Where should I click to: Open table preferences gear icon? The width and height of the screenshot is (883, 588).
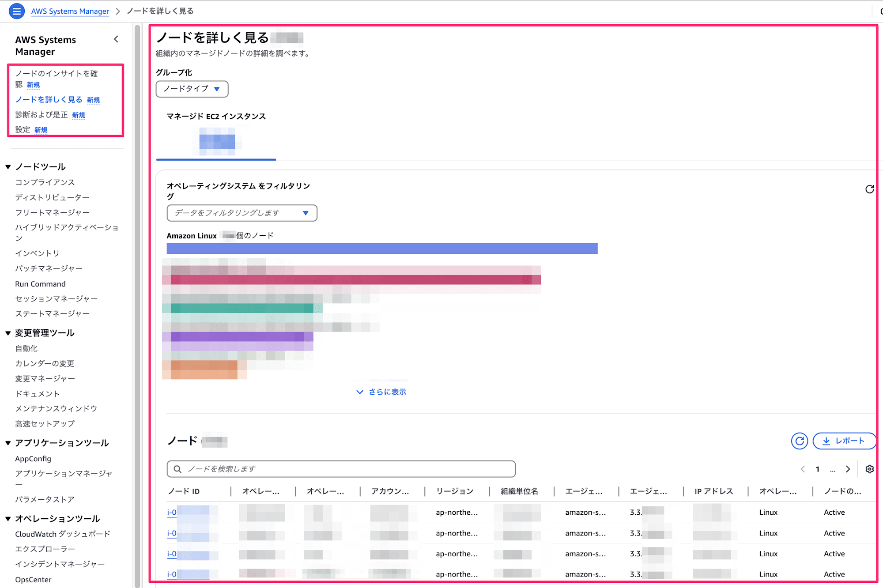click(x=869, y=469)
